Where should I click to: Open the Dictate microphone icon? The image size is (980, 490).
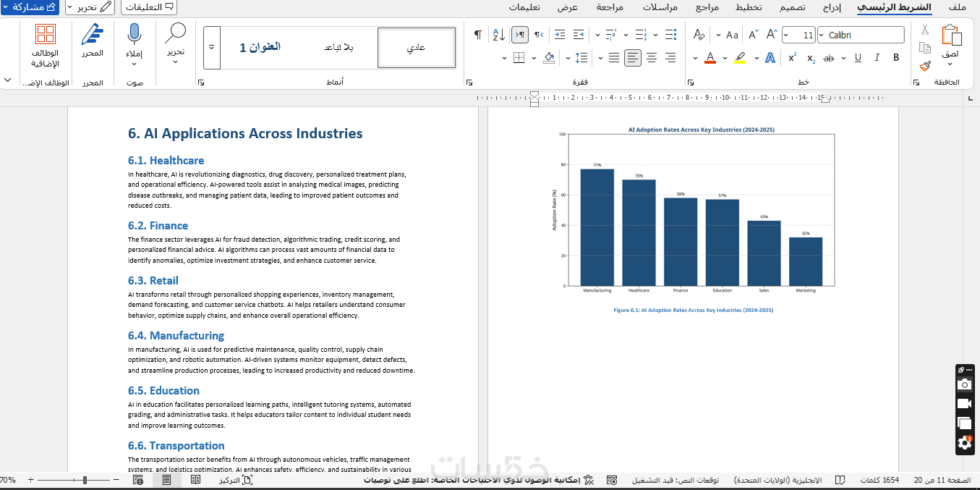coord(134,42)
